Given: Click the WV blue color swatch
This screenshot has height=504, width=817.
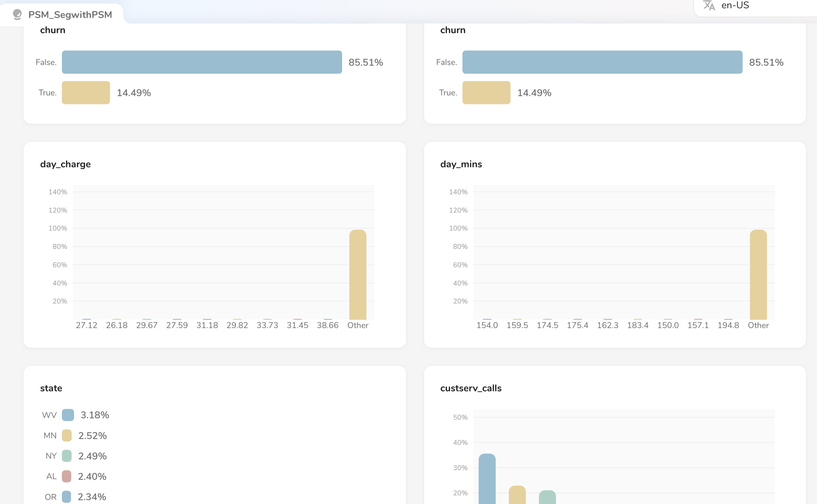Looking at the screenshot, I should (68, 415).
